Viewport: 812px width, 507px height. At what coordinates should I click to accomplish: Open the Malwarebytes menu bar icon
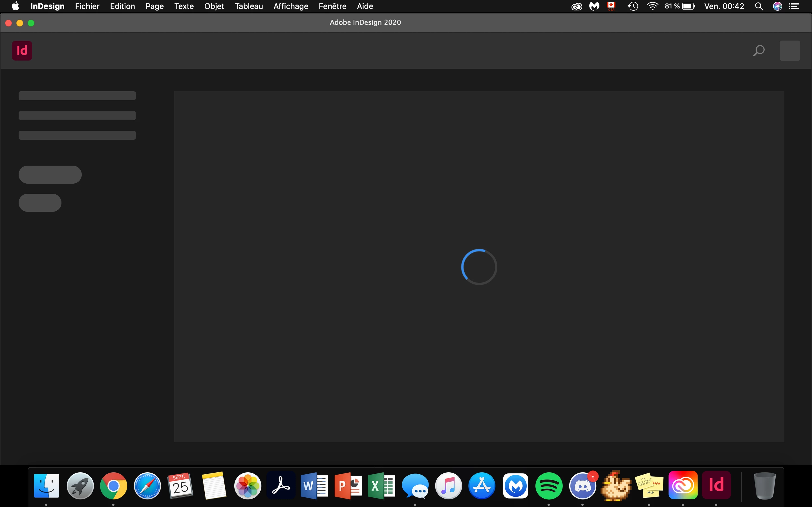point(594,6)
